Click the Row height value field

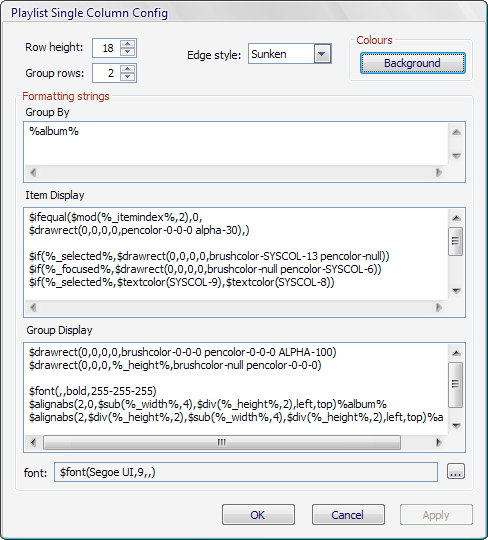(106, 48)
